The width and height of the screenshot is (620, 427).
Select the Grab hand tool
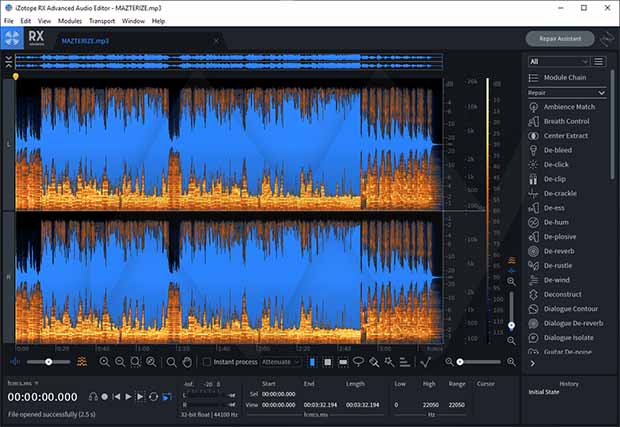187,362
